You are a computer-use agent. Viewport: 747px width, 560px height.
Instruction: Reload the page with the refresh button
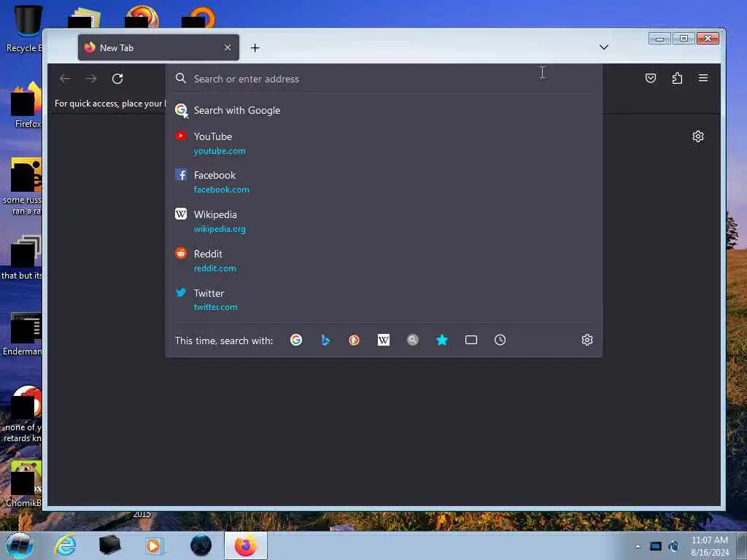(117, 79)
